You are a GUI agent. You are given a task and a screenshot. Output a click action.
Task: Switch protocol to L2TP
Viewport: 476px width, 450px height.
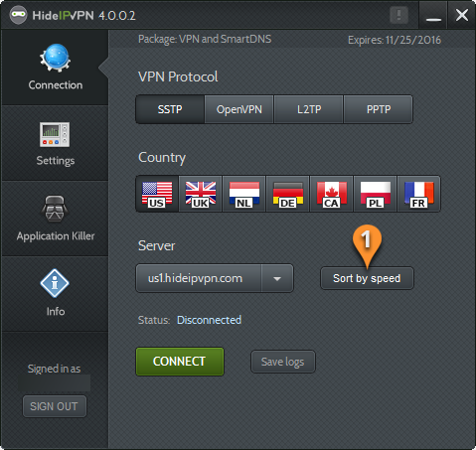coord(309,109)
